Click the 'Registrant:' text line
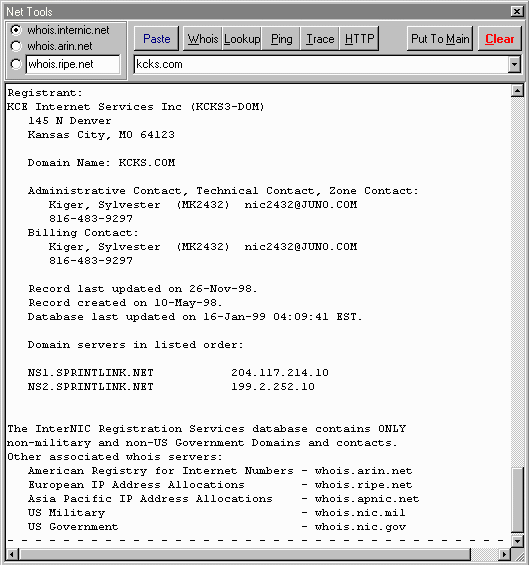Screen dimensions: 529x565 click(45, 93)
